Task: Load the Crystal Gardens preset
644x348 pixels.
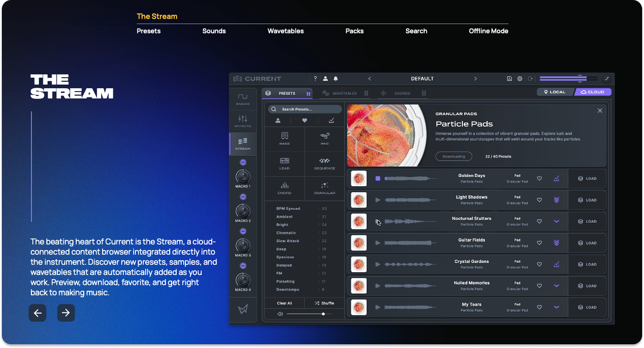Action: 587,264
